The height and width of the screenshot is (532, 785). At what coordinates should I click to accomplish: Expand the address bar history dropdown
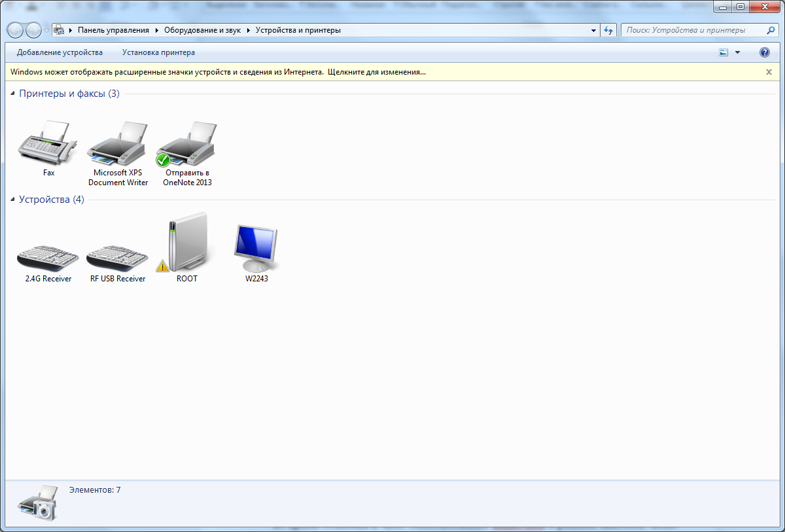[593, 30]
